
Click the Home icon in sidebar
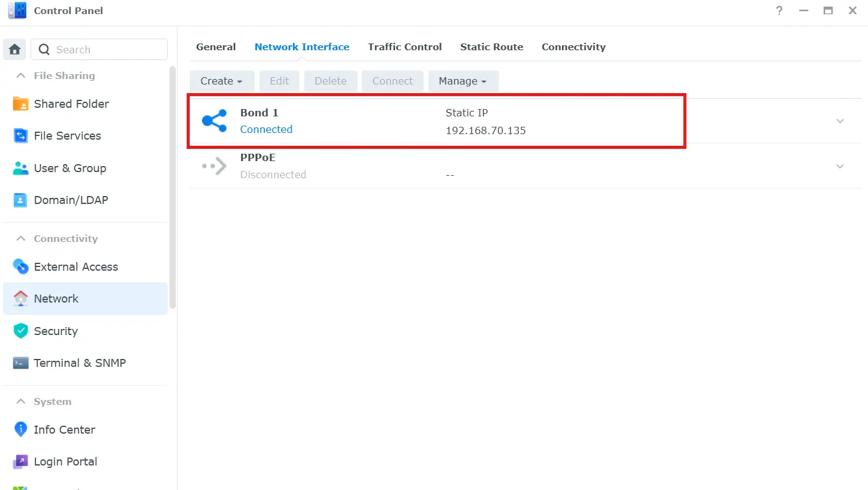pos(15,50)
